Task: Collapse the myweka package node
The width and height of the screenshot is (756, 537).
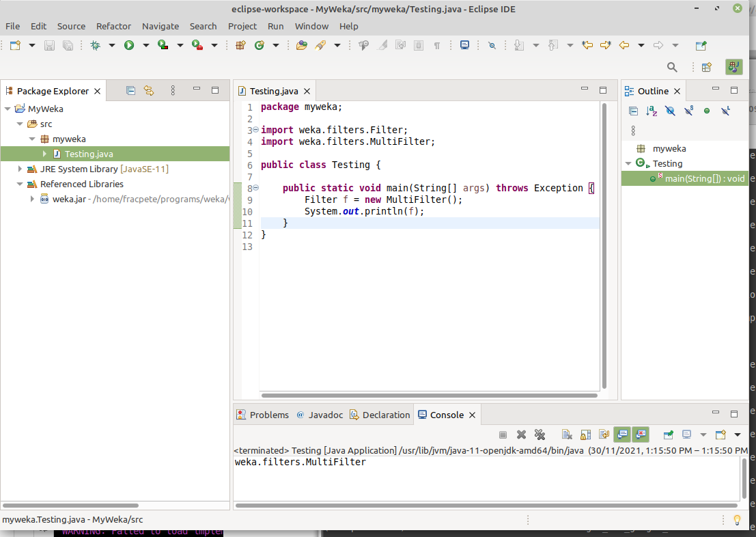Action: [x=32, y=139]
